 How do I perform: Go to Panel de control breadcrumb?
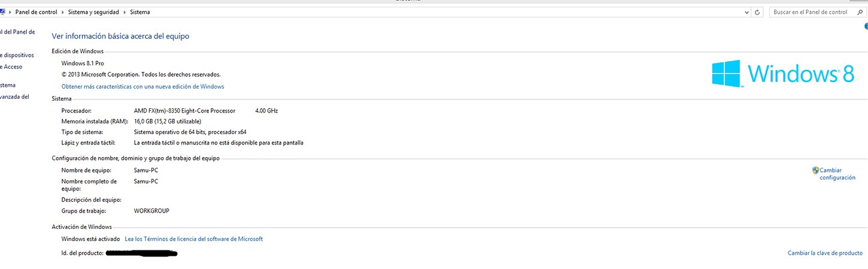pos(37,12)
